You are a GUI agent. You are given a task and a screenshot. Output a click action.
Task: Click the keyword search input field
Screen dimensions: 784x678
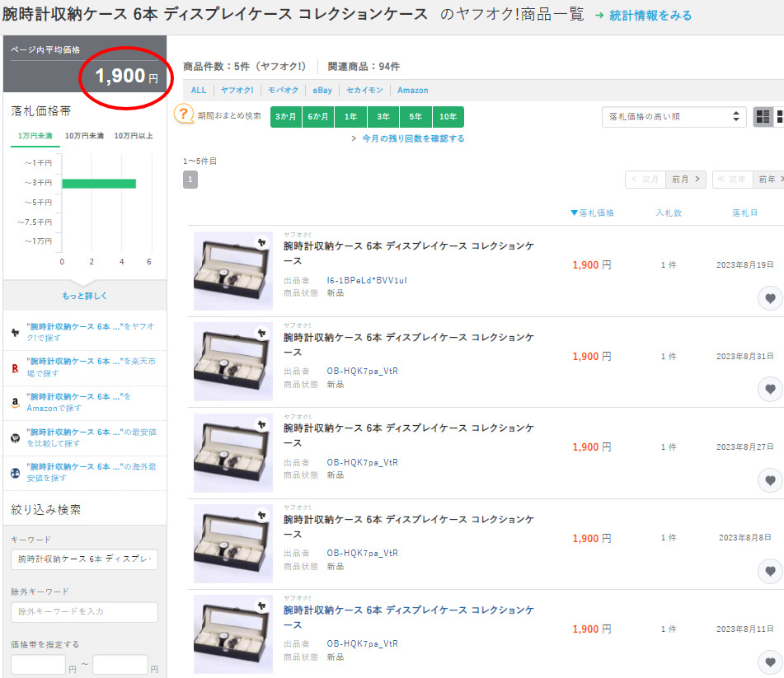tap(85, 560)
